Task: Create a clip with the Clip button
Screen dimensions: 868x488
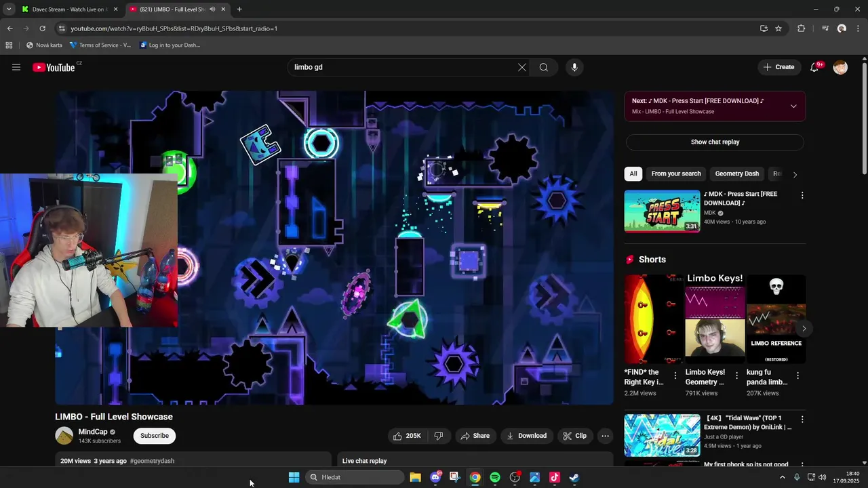Action: click(x=575, y=436)
